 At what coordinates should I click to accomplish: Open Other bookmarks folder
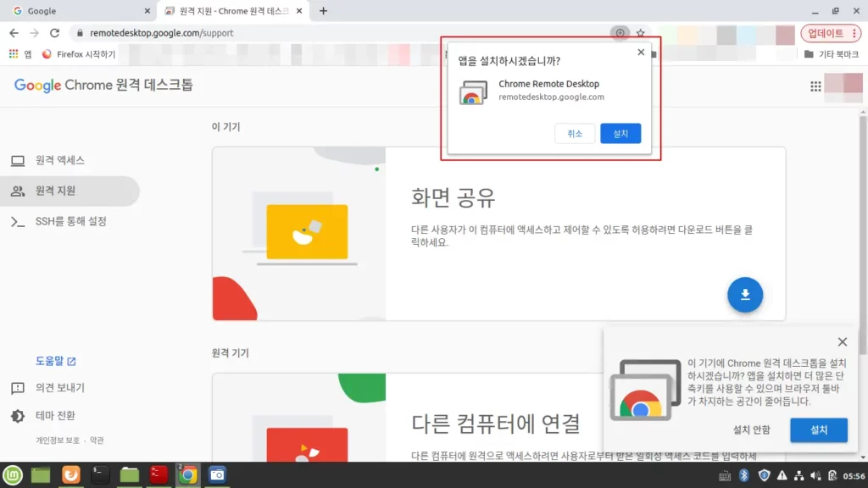coord(831,53)
